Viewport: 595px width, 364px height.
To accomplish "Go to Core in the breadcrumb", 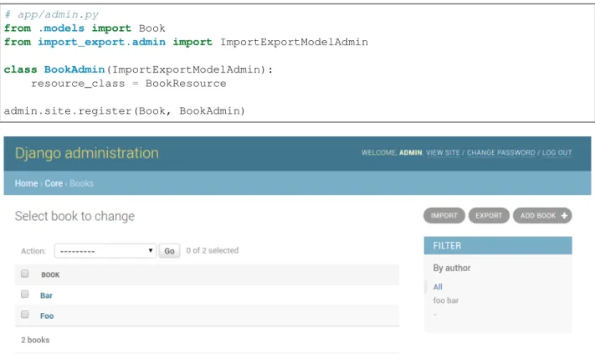I will (x=54, y=183).
